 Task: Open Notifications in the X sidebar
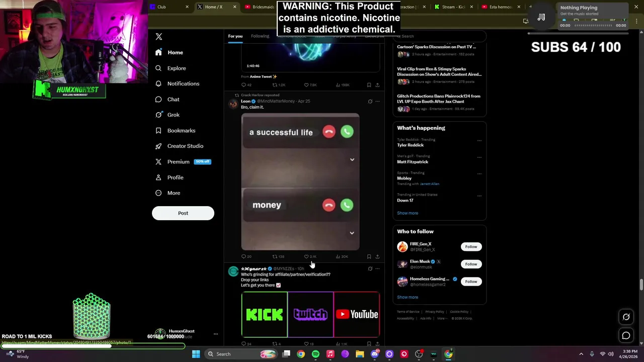[177, 83]
